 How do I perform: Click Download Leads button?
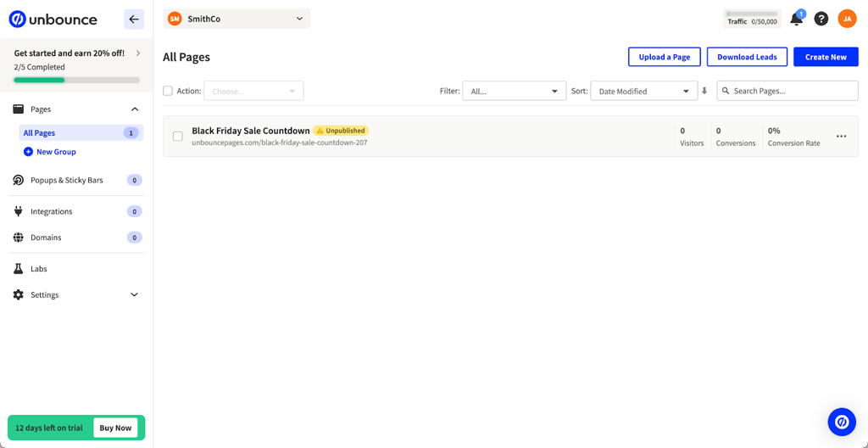pos(747,57)
